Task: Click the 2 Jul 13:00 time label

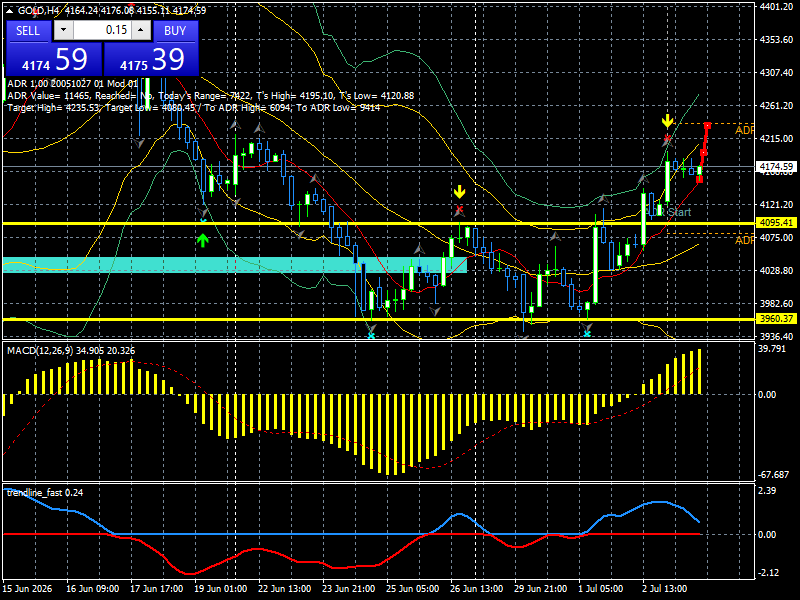Action: pyautogui.click(x=664, y=588)
